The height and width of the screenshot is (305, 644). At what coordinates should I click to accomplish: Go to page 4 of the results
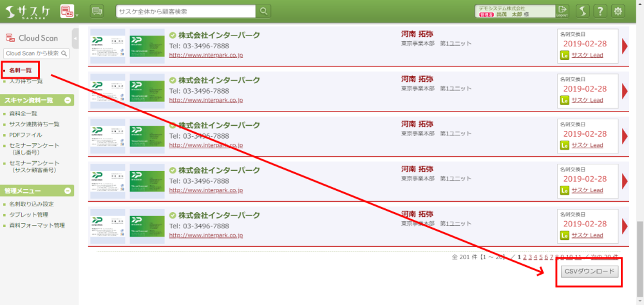[536, 257]
